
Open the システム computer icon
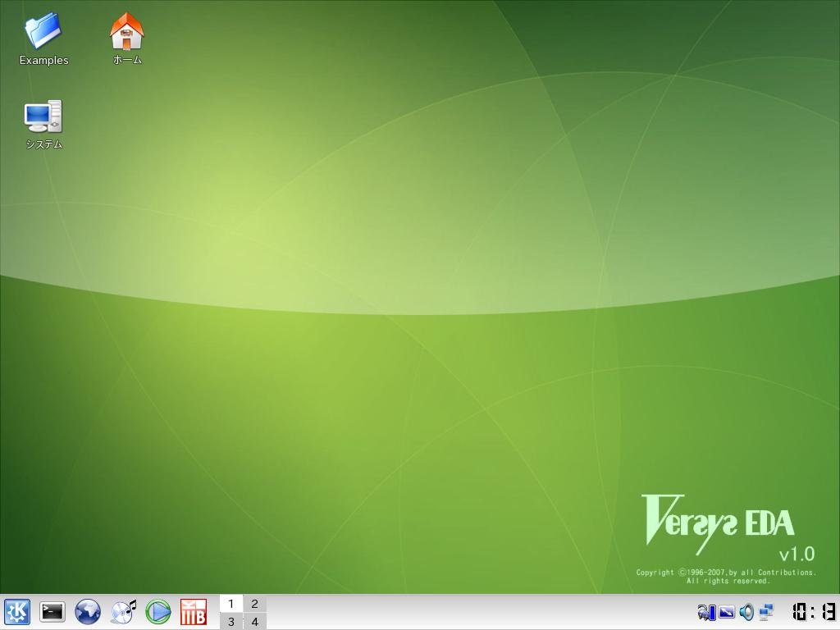point(43,116)
